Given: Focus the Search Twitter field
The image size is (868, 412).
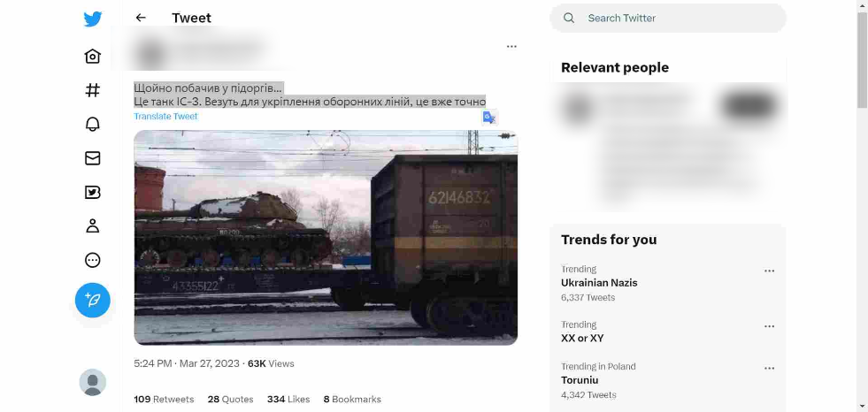Looking at the screenshot, I should point(668,19).
